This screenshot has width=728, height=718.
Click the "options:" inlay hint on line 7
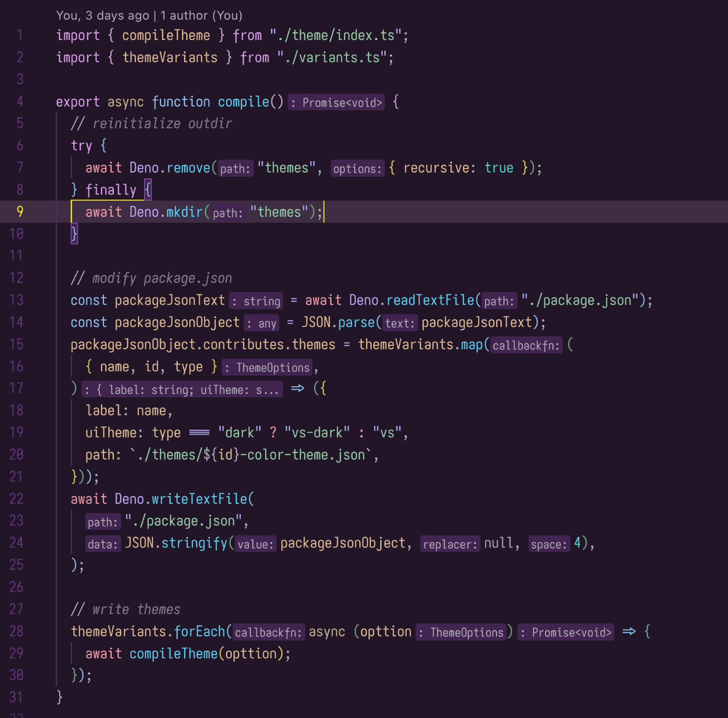coord(358,168)
